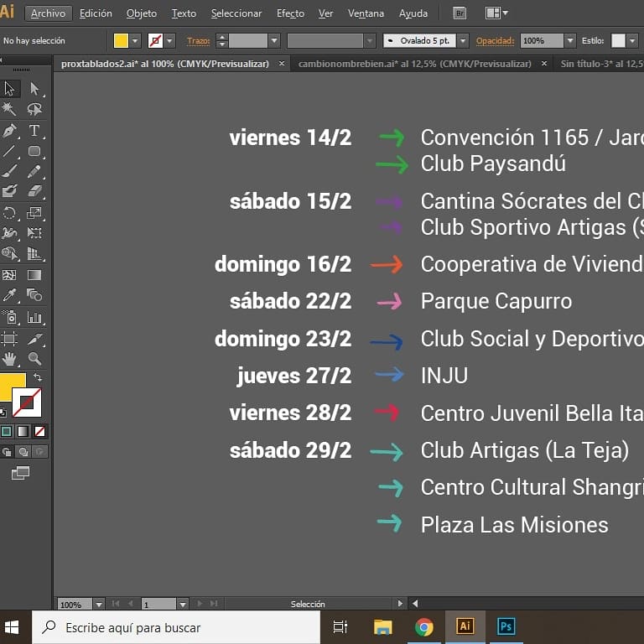644x644 pixels.
Task: Open Photoshop from the taskbar
Action: click(506, 626)
